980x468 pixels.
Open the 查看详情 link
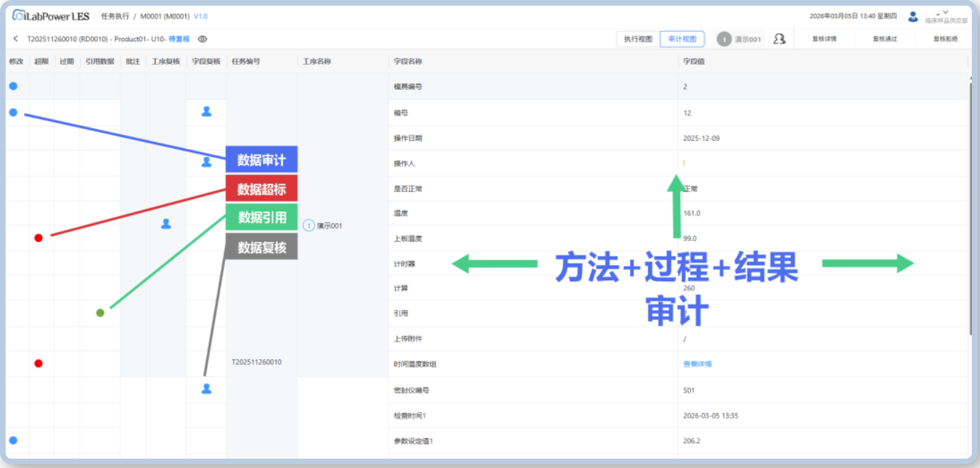coord(697,364)
